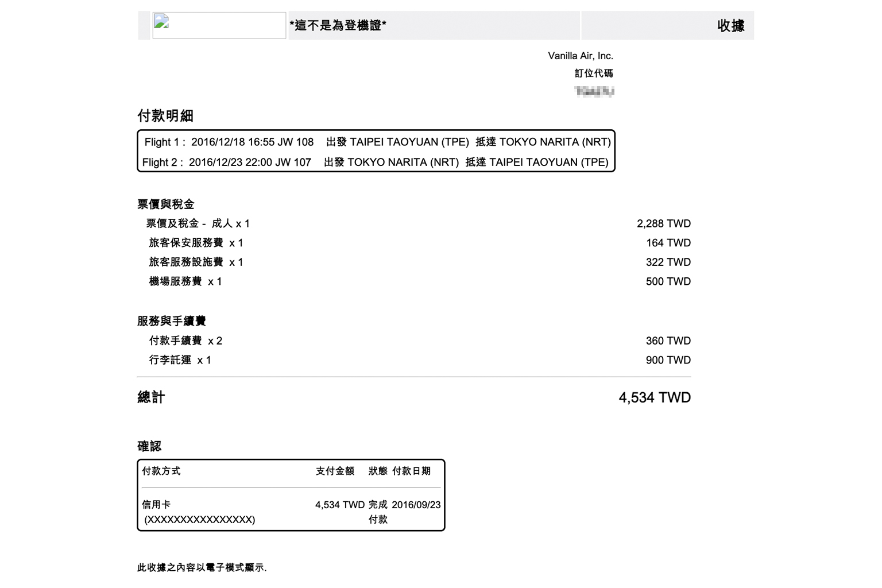Click the 完成付款 status cell

[378, 512]
